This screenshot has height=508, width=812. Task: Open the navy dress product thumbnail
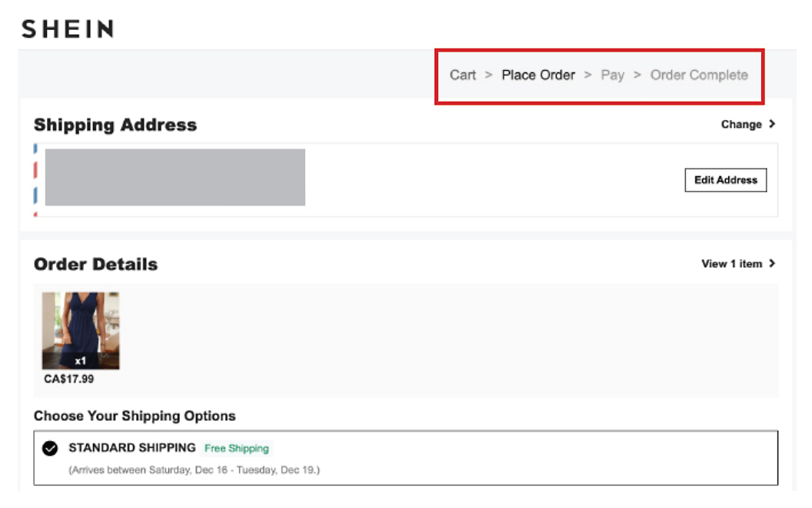(81, 323)
